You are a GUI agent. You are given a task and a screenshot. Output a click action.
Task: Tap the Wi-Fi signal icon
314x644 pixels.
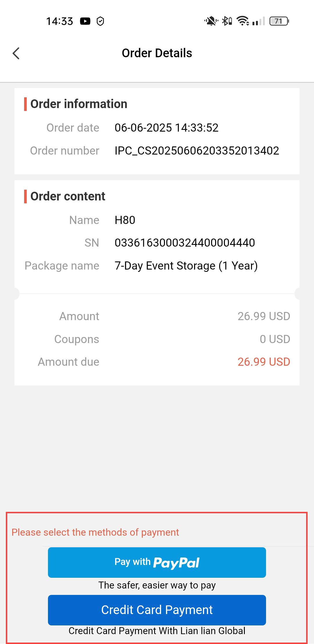click(242, 21)
